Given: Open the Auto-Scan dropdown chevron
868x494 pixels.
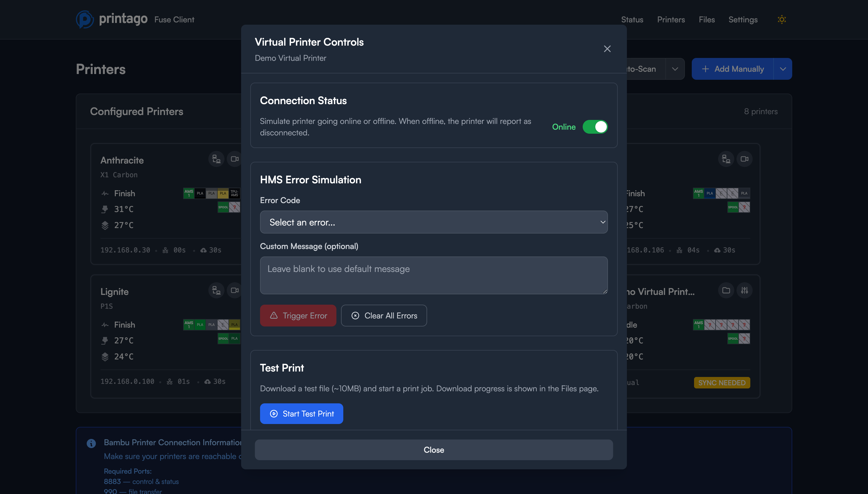Looking at the screenshot, I should coord(675,69).
